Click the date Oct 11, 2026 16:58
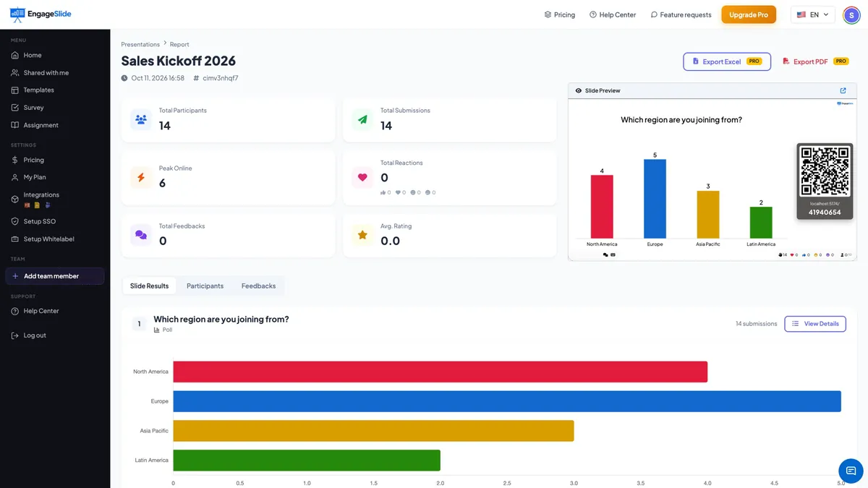The width and height of the screenshot is (868, 488). [x=158, y=78]
